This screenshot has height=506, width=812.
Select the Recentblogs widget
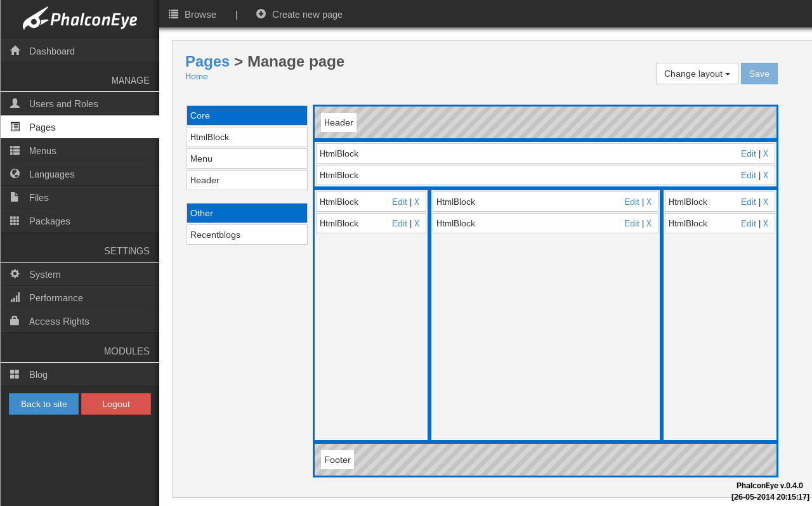tap(247, 235)
